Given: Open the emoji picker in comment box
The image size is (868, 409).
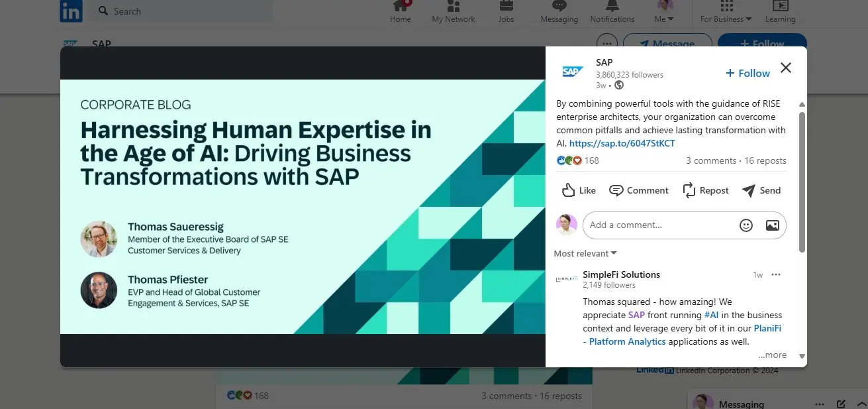Looking at the screenshot, I should [x=746, y=225].
